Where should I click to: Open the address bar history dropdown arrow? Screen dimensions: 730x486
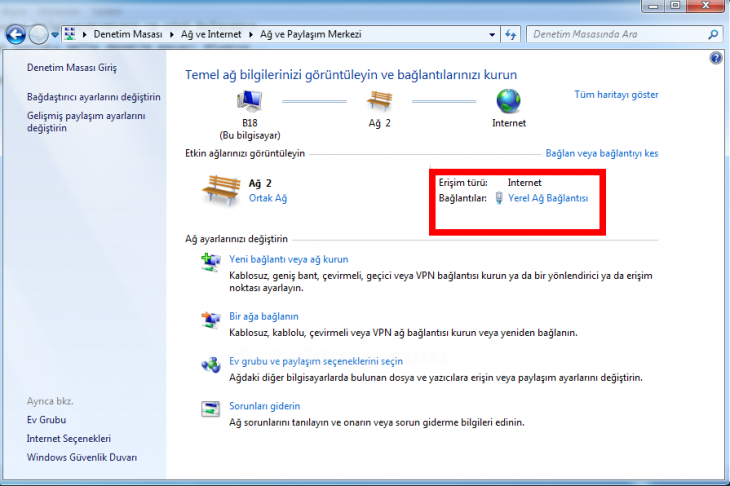[x=491, y=34]
